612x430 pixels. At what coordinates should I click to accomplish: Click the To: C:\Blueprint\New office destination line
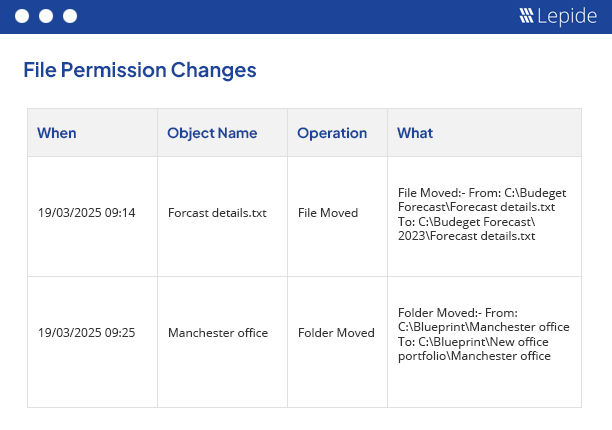tap(473, 342)
